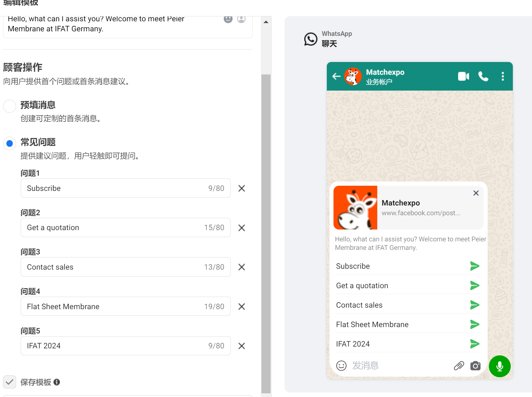The height and width of the screenshot is (397, 532).
Task: Tap IFAT 2024 in preview list
Action: [353, 344]
